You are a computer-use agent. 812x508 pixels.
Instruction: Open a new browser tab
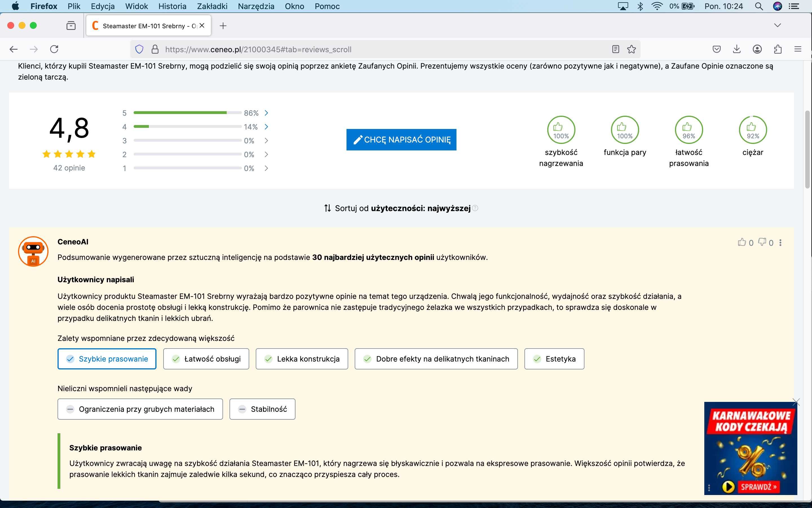click(x=223, y=25)
